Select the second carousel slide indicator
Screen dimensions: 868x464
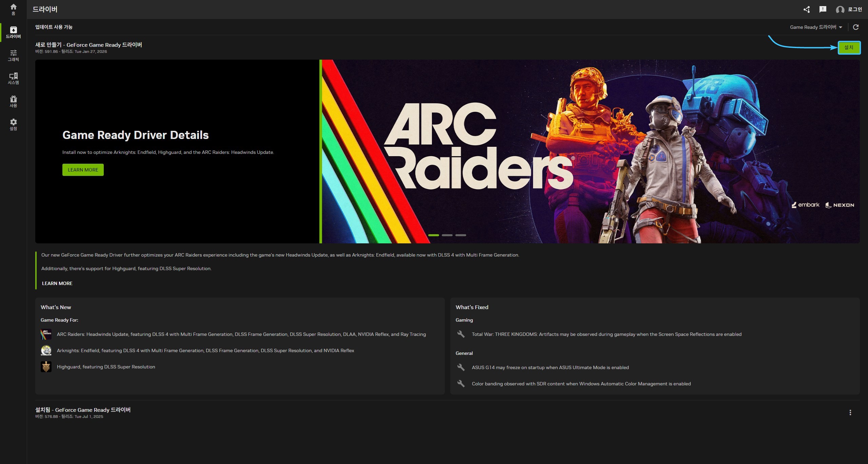(x=447, y=235)
